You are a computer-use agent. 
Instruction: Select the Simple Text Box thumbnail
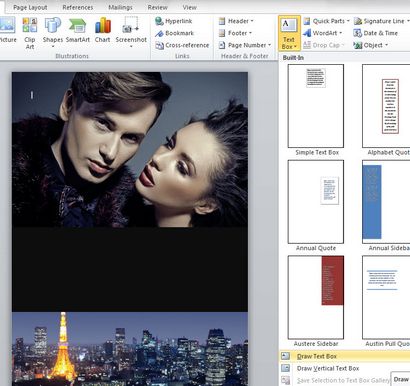point(316,106)
